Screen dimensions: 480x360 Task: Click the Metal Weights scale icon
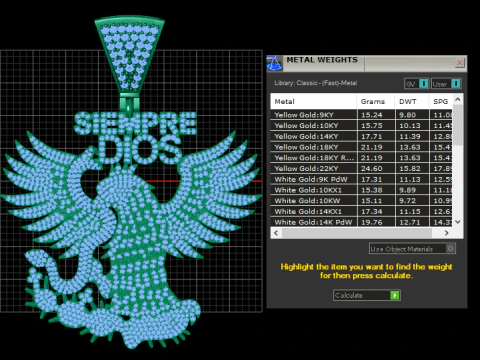click(x=275, y=63)
